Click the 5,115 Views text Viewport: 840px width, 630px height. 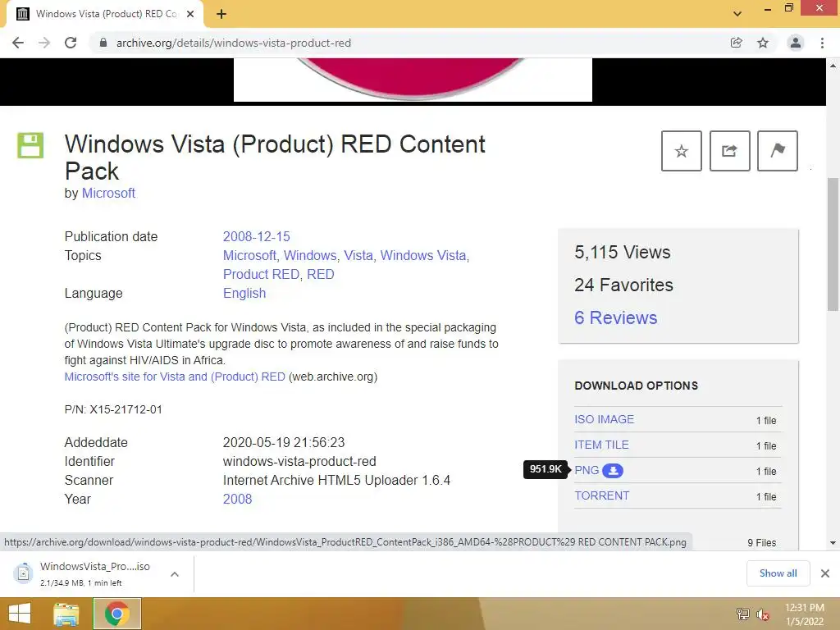(622, 253)
